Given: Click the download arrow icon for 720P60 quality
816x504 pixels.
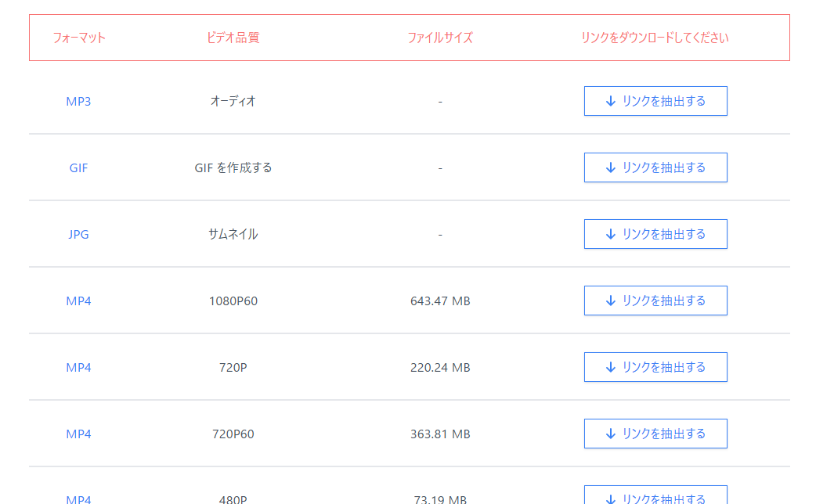Looking at the screenshot, I should pyautogui.click(x=612, y=433).
